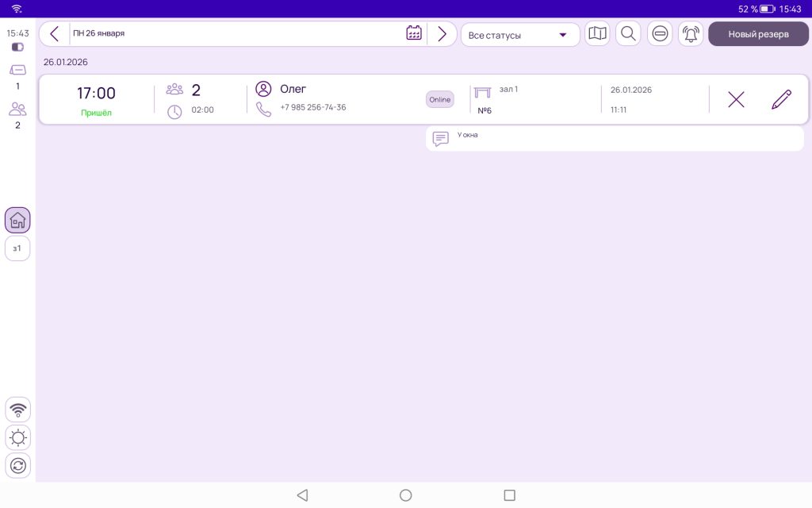Select the home button in sidebar
The height and width of the screenshot is (508, 812).
[17, 220]
